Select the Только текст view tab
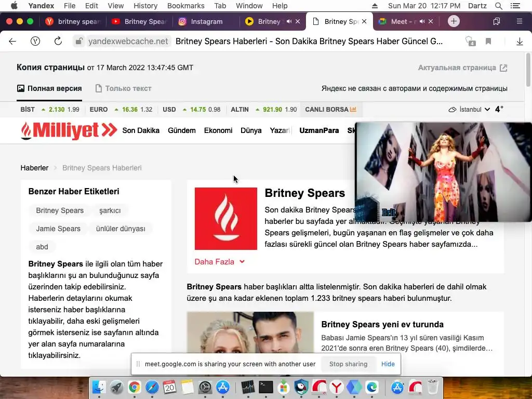Screen dimensions: 532x399 click(x=124, y=88)
